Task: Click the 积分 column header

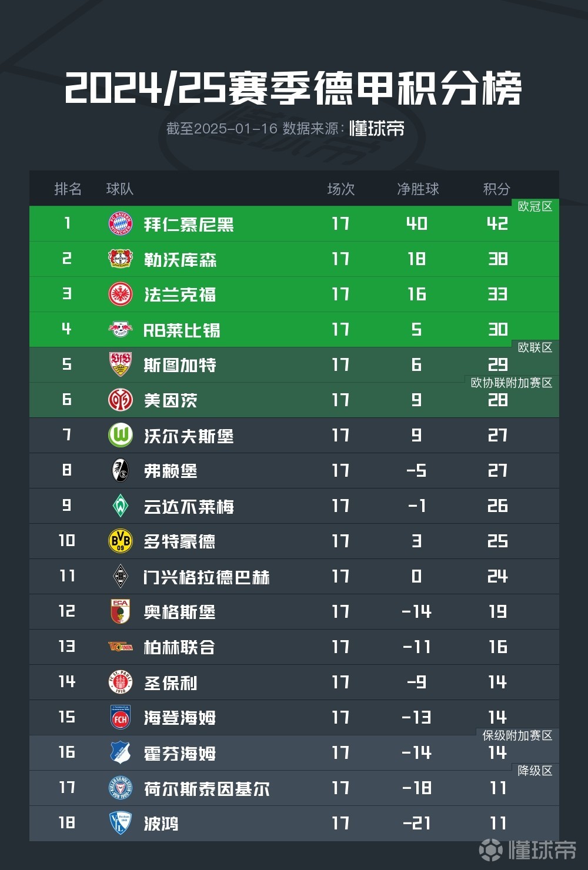Action: coord(497,189)
